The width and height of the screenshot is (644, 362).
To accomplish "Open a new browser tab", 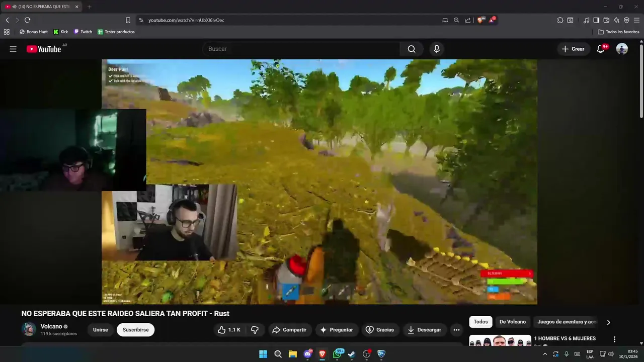I will click(89, 7).
